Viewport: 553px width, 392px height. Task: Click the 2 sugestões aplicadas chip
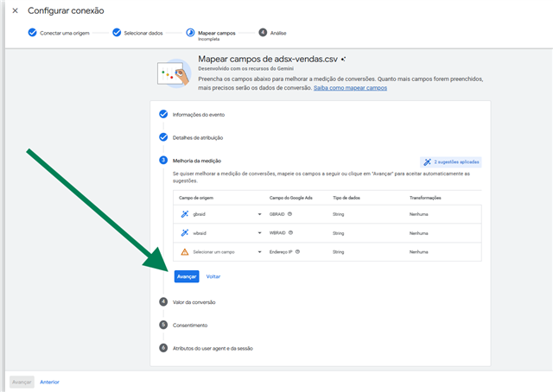point(451,162)
